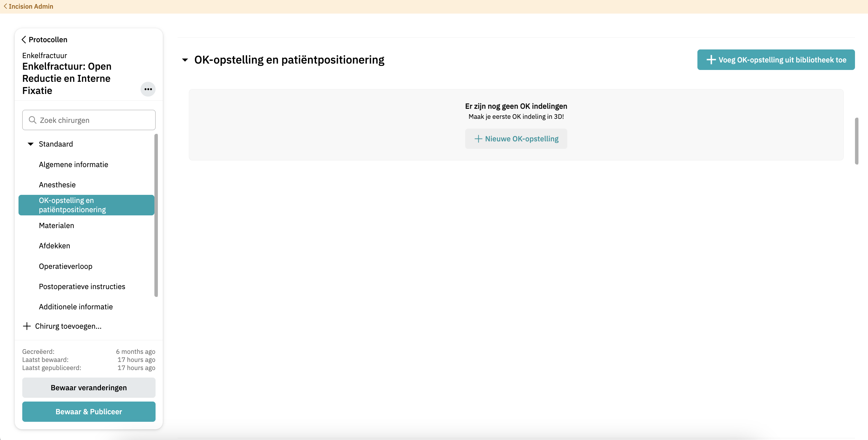Click the three-dots options menu icon
Screen dimensions: 868x440
coord(148,89)
